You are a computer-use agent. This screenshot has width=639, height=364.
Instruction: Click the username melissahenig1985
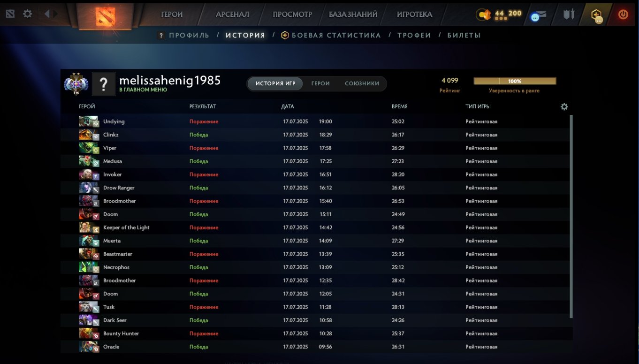pos(170,80)
